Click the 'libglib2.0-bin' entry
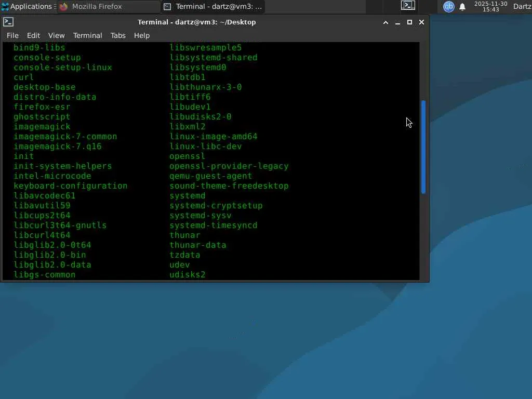The image size is (532, 399). tap(49, 255)
